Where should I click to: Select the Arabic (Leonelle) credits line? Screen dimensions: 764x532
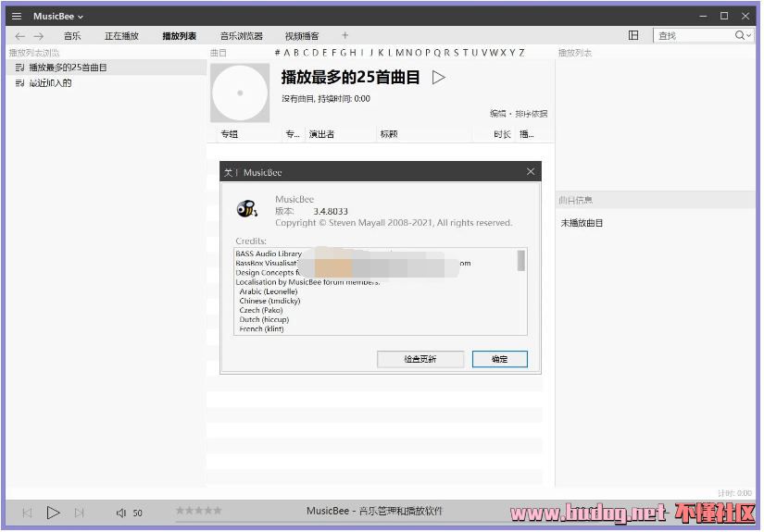coord(268,291)
